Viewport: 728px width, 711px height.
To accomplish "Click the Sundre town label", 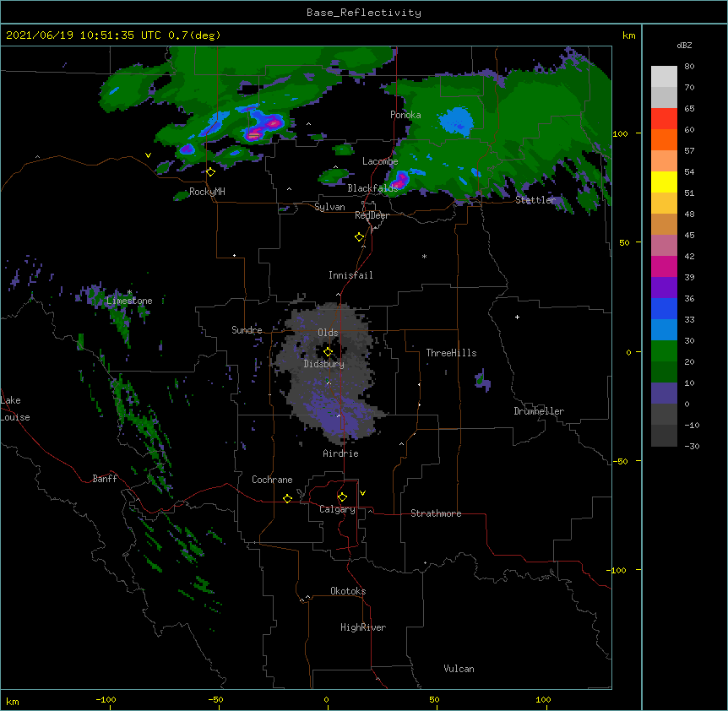I will [247, 330].
